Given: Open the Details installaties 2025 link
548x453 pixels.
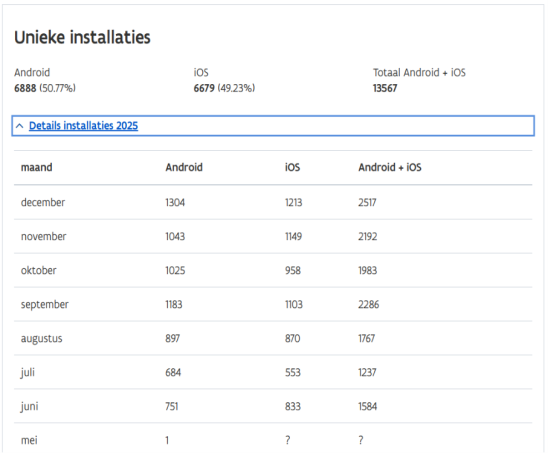Looking at the screenshot, I should coord(83,126).
